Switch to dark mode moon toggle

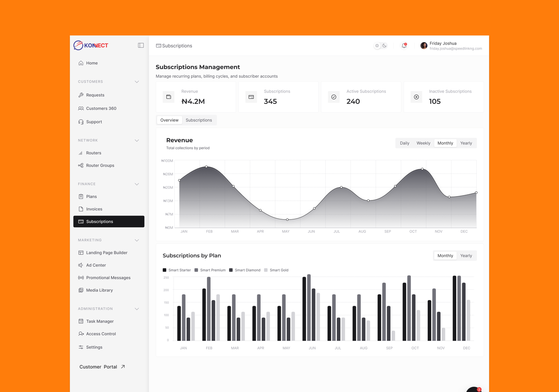[384, 46]
